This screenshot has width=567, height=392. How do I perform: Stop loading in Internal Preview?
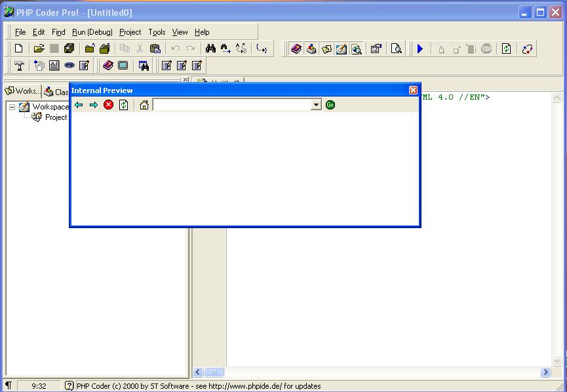(x=108, y=105)
